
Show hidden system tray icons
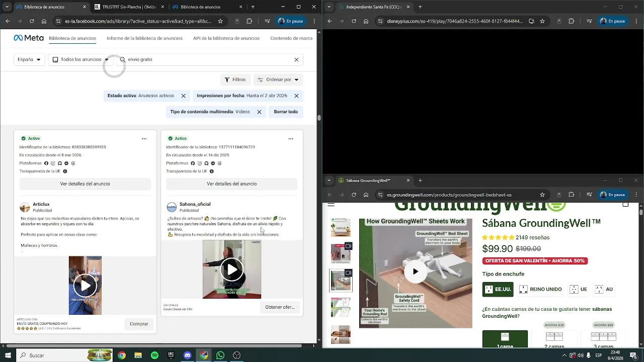[x=564, y=355]
